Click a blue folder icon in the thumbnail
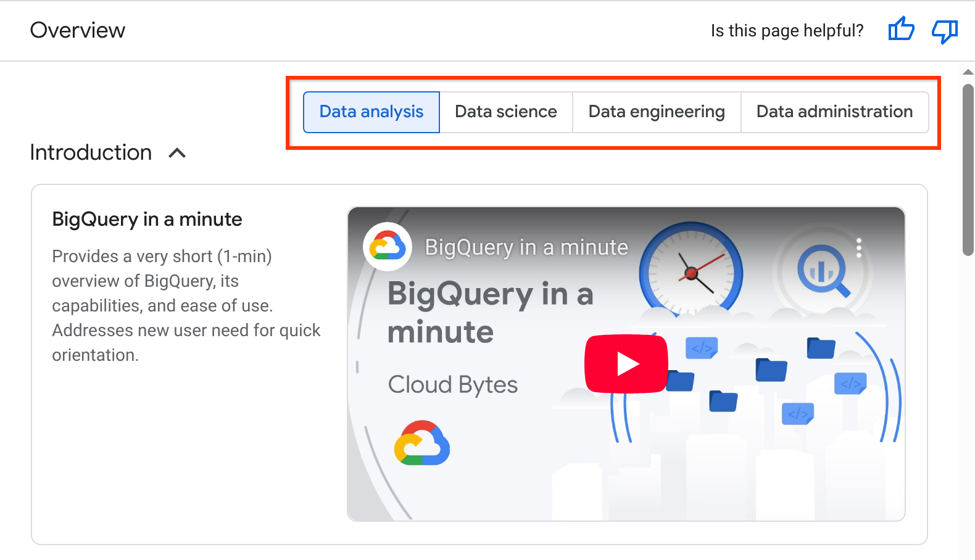 (771, 369)
